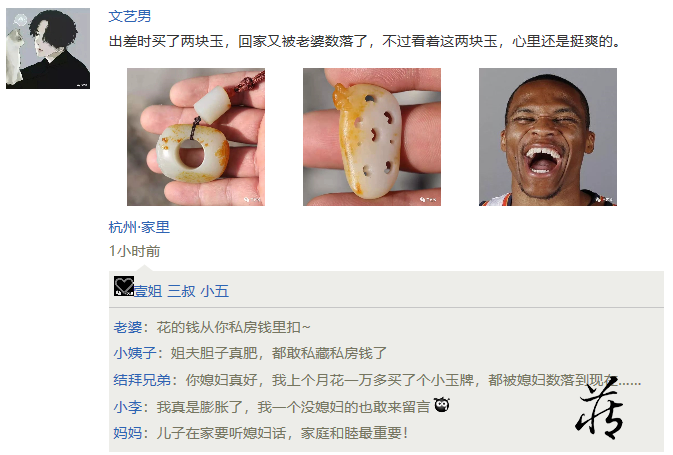This screenshot has height=455, width=673.
Task: Reply to 妈妈's comment about family harmony
Action: point(282,433)
